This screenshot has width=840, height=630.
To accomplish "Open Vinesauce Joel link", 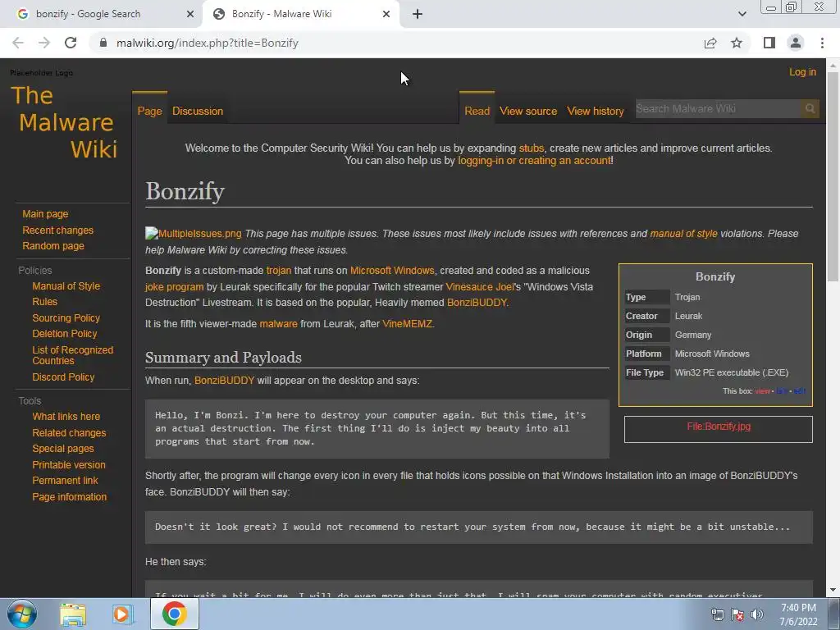I will point(479,286).
